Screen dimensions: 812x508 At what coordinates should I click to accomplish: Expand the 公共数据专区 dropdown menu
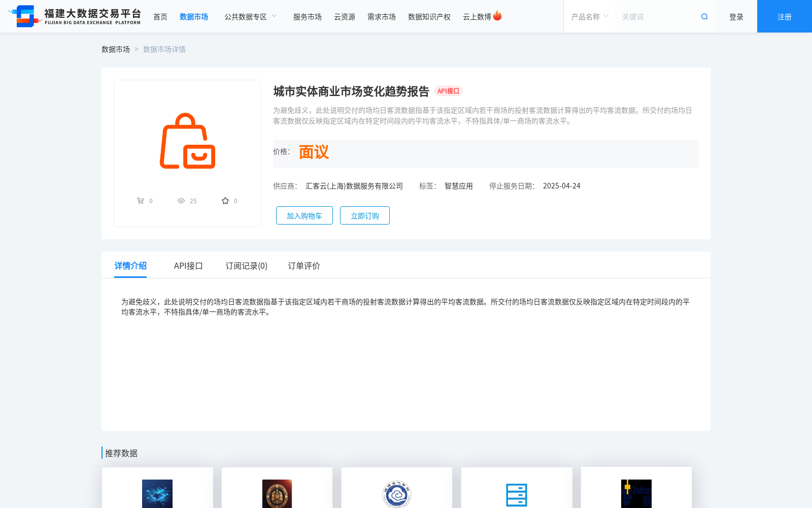251,17
